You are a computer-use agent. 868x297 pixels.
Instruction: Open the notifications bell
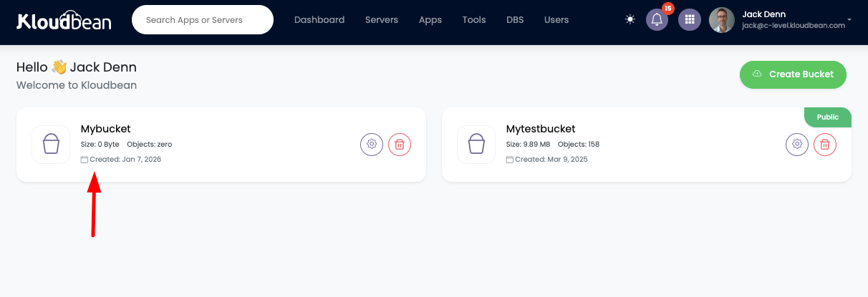click(657, 20)
